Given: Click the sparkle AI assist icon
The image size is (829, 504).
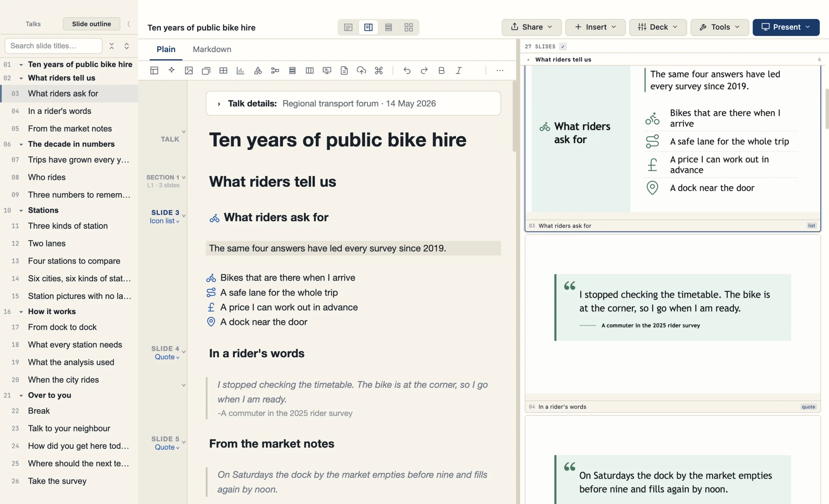Looking at the screenshot, I should (171, 70).
